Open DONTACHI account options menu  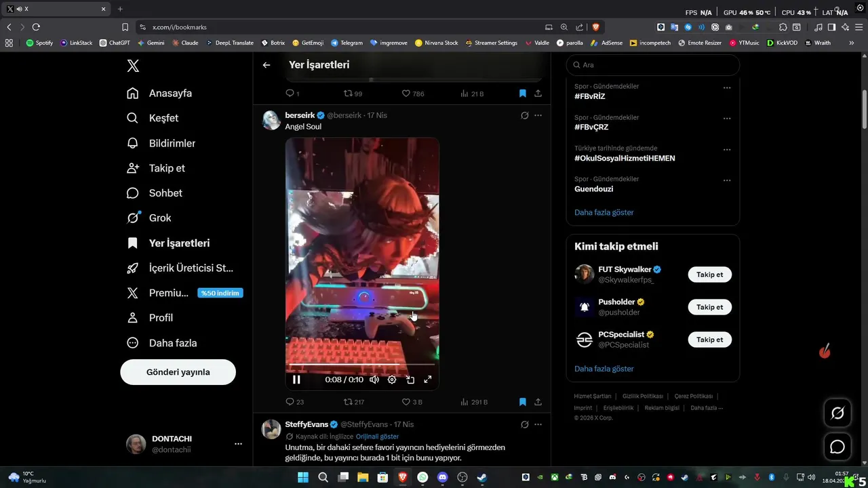pos(238,444)
